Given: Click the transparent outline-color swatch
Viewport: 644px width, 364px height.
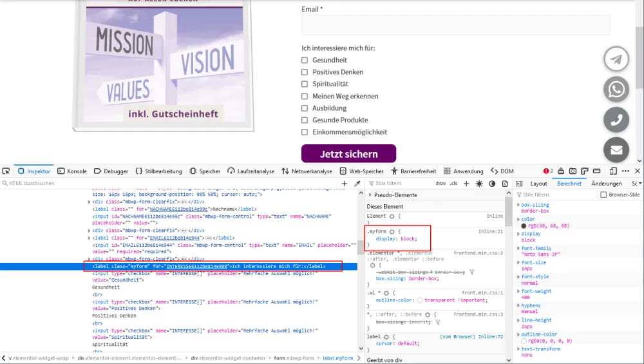Looking at the screenshot, I should point(420,300).
